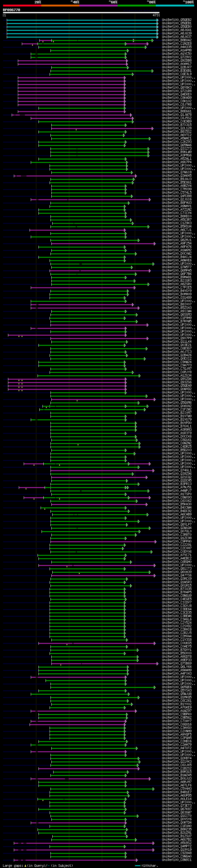
Task: Select the UniRef100_A4WPJ7 label
Action: point(177,491)
